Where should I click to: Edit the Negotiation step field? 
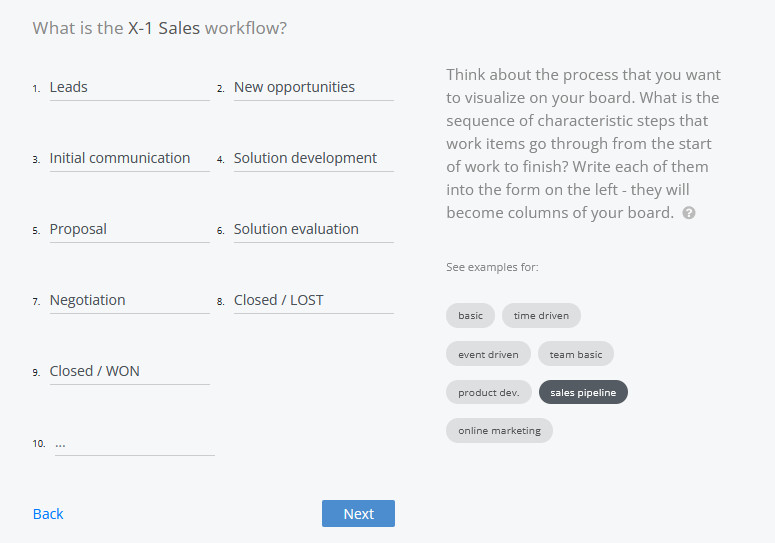coord(129,301)
